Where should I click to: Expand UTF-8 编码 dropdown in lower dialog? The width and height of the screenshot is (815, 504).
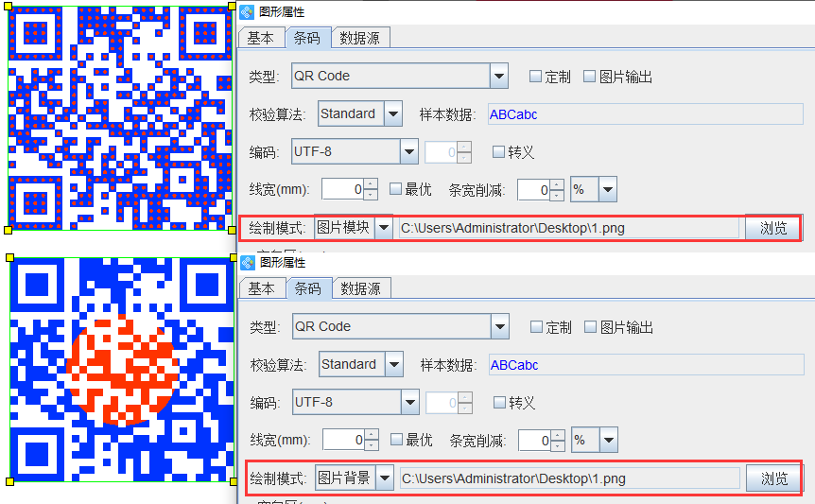pyautogui.click(x=410, y=402)
